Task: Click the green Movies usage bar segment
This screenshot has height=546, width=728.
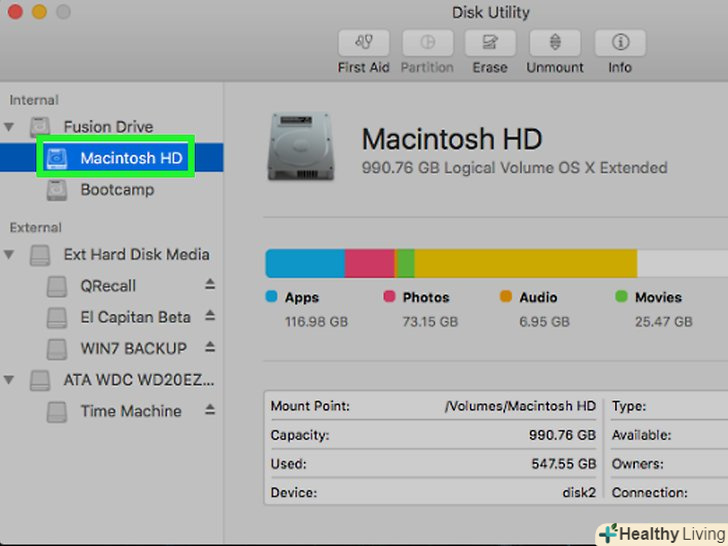Action: click(x=406, y=264)
